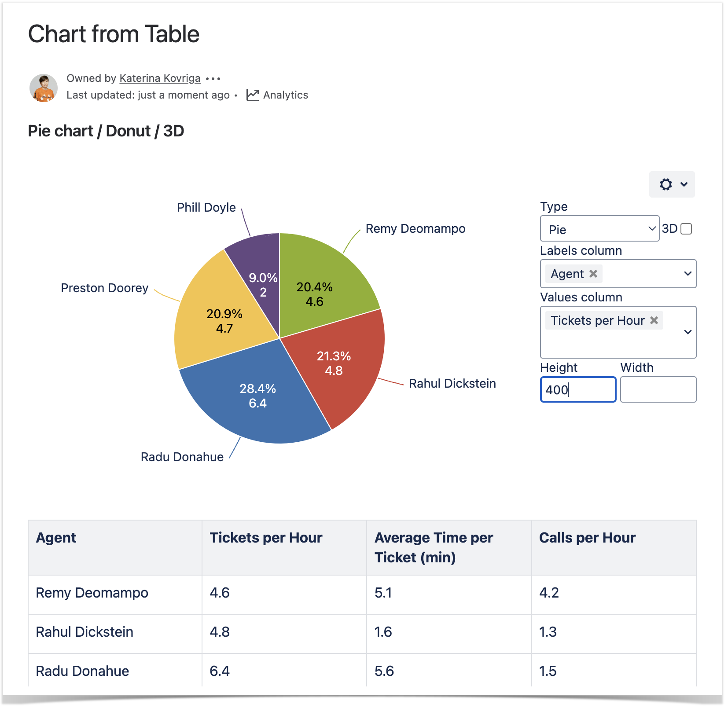728x708 pixels.
Task: Open the chart Type dropdown showing Pie
Action: (x=599, y=229)
